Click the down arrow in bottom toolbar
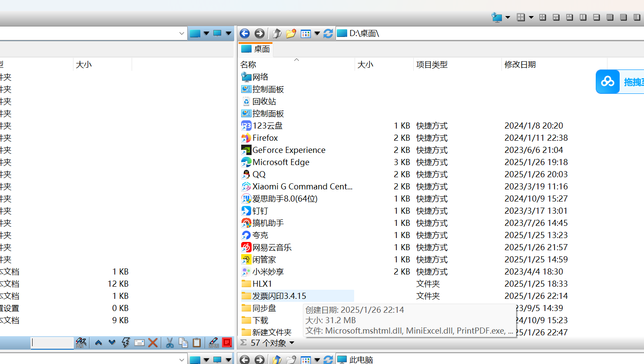 [112, 343]
